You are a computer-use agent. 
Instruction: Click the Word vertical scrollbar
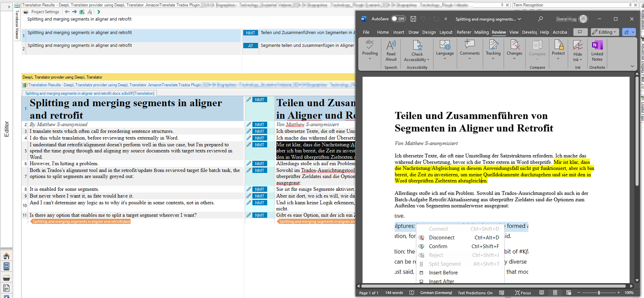point(637,131)
